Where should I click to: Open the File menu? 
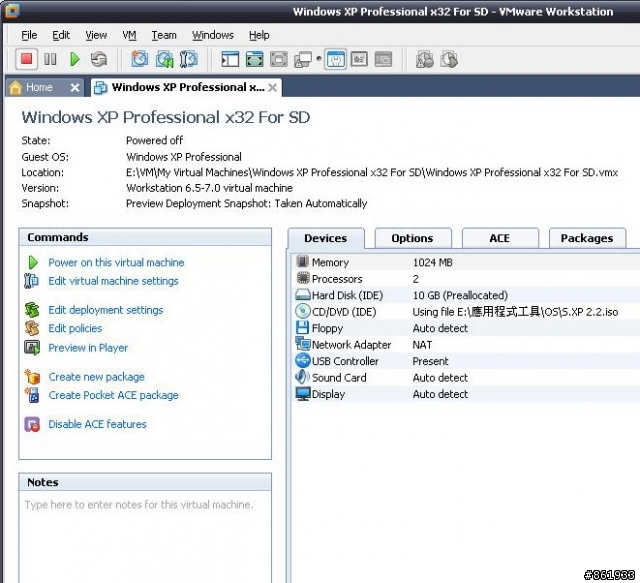pos(29,35)
